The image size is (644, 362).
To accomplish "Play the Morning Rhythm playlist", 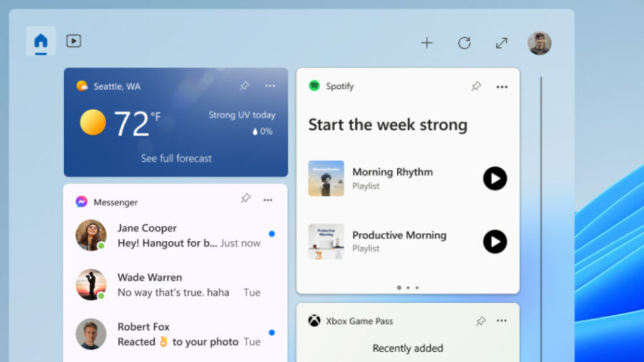I will [x=495, y=179].
